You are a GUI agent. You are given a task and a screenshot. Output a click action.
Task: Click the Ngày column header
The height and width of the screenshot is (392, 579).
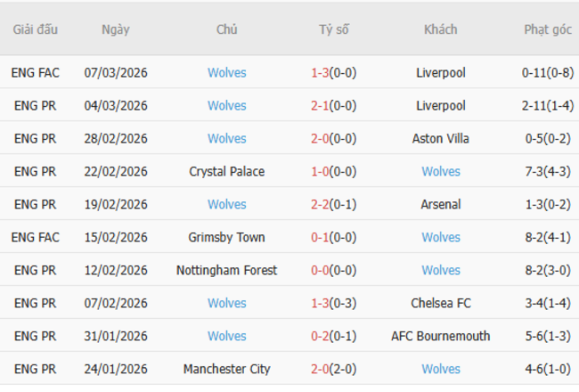pos(116,29)
